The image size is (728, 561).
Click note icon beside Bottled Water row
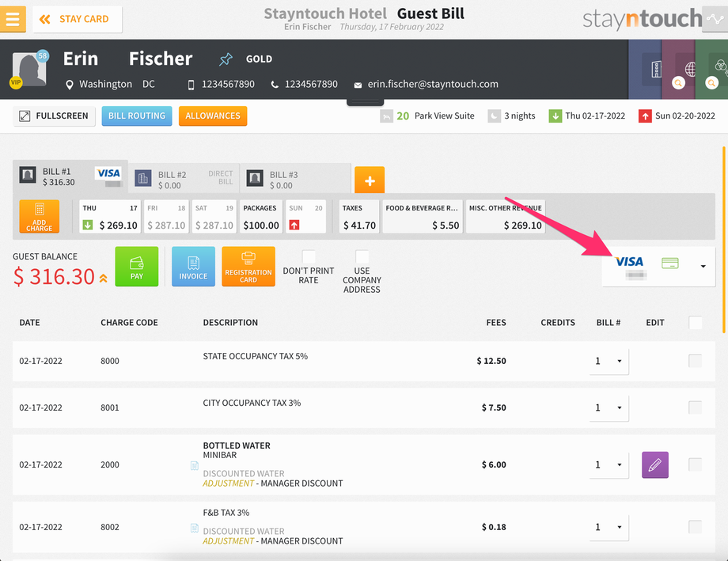[x=195, y=465]
